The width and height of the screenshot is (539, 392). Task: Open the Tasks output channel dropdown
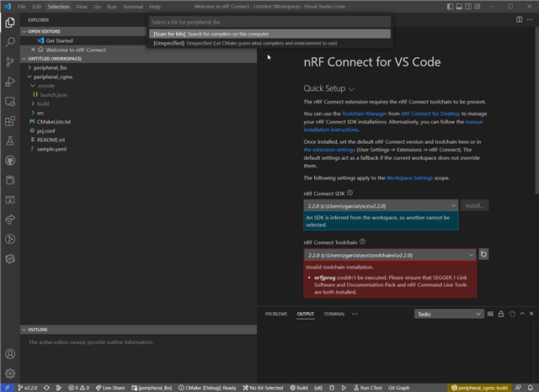pyautogui.click(x=449, y=314)
